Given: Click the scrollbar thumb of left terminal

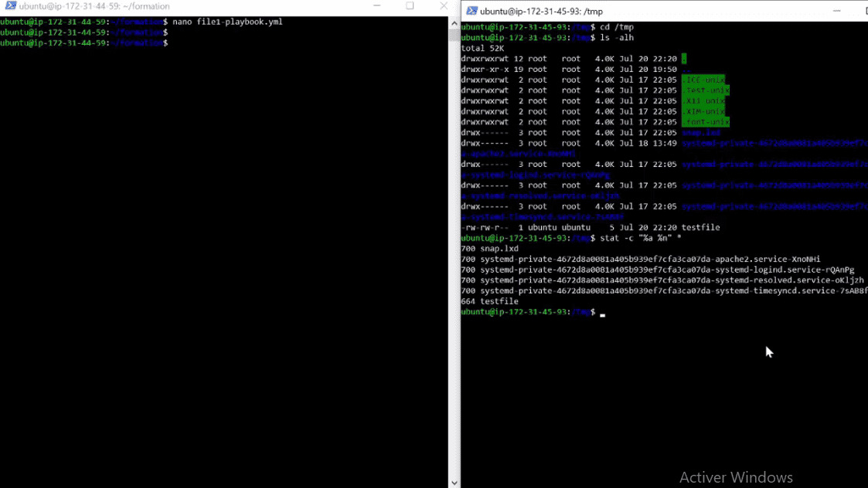Looking at the screenshot, I should click(454, 35).
